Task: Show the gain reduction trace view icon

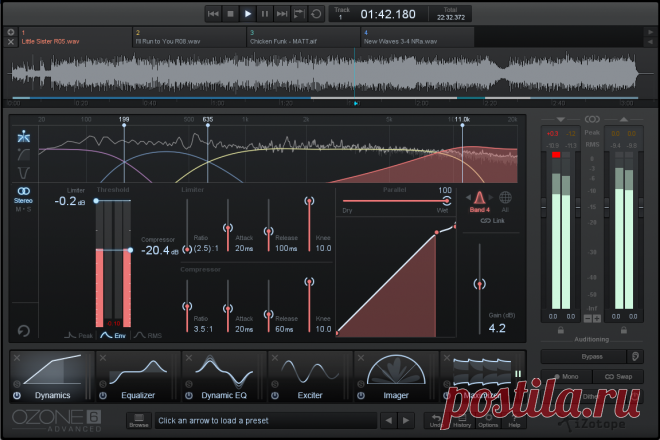Action: pyautogui.click(x=24, y=155)
